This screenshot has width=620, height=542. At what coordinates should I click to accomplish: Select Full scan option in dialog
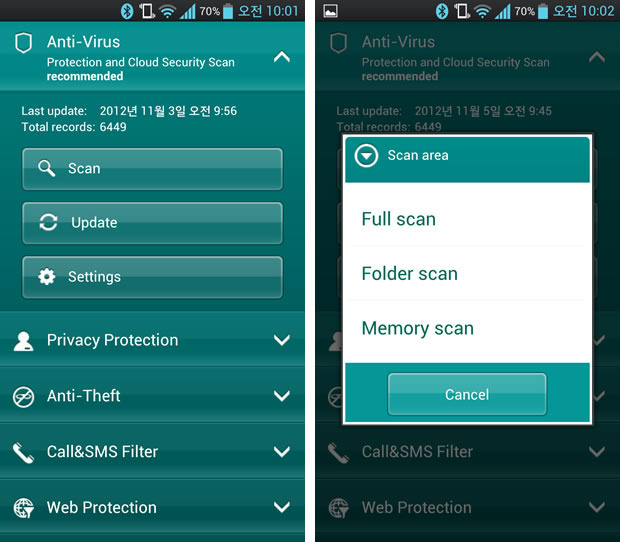pyautogui.click(x=467, y=219)
